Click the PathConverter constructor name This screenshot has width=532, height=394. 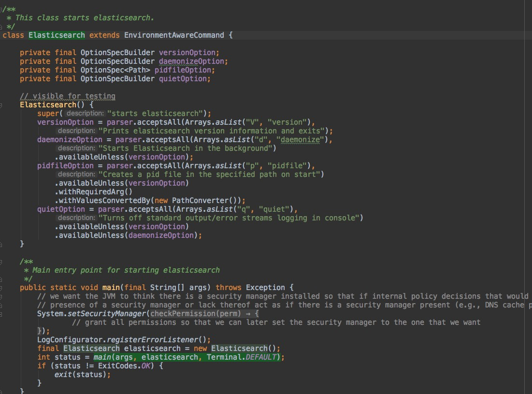(200, 201)
